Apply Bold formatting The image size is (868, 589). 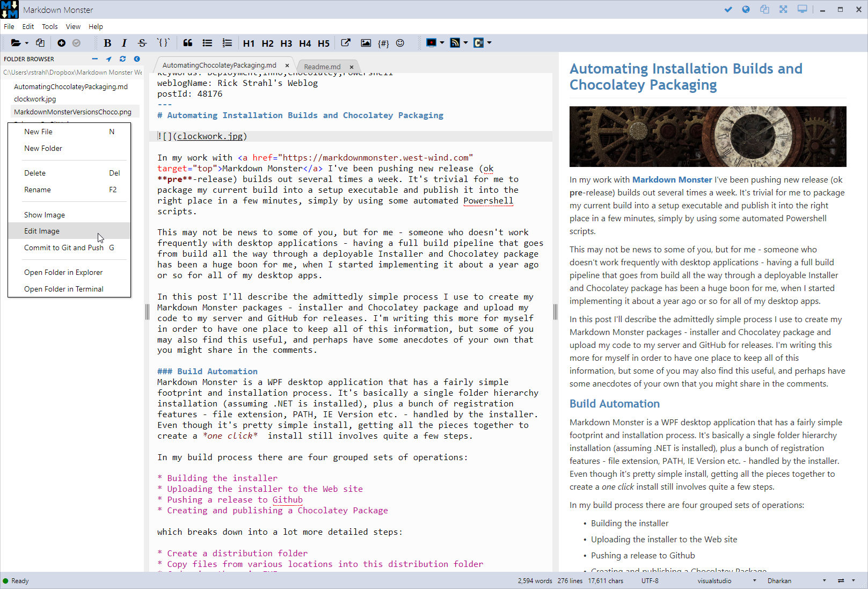pos(107,43)
